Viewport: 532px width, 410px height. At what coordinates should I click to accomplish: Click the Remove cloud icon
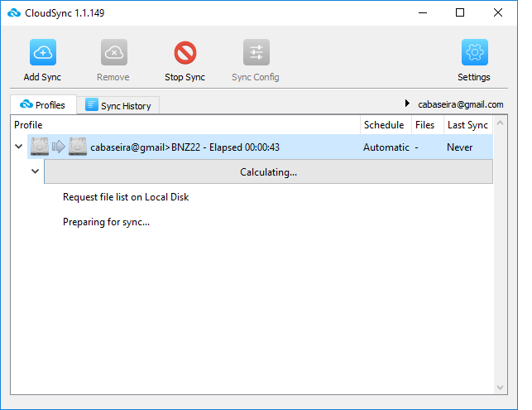tap(114, 52)
